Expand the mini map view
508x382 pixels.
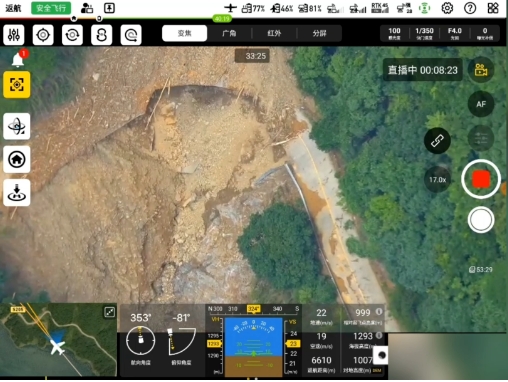(x=110, y=312)
